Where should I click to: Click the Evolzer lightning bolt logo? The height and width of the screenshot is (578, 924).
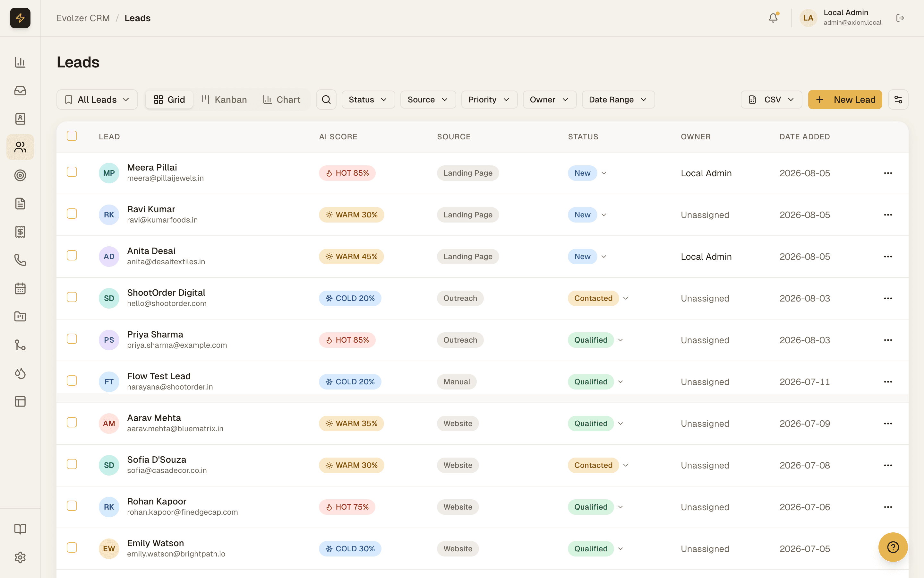[x=20, y=18]
